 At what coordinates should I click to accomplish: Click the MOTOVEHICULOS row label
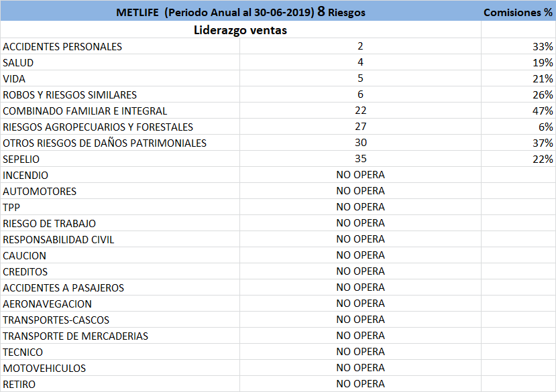tap(44, 369)
